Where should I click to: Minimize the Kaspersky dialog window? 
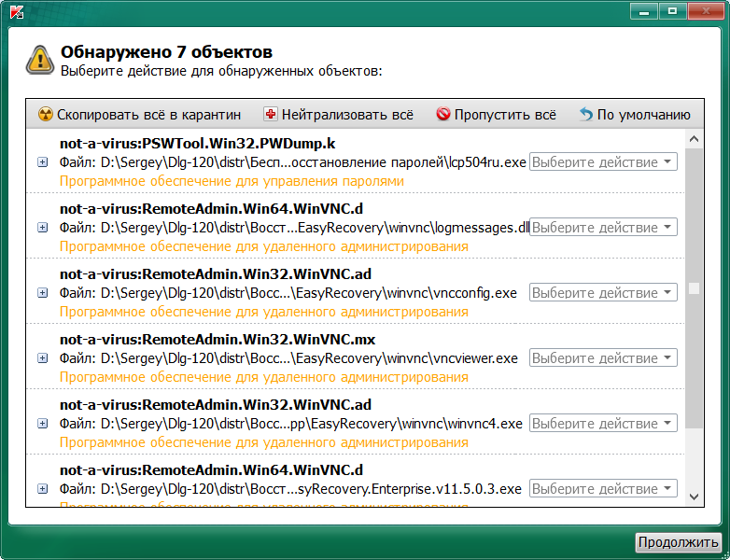[644, 11]
